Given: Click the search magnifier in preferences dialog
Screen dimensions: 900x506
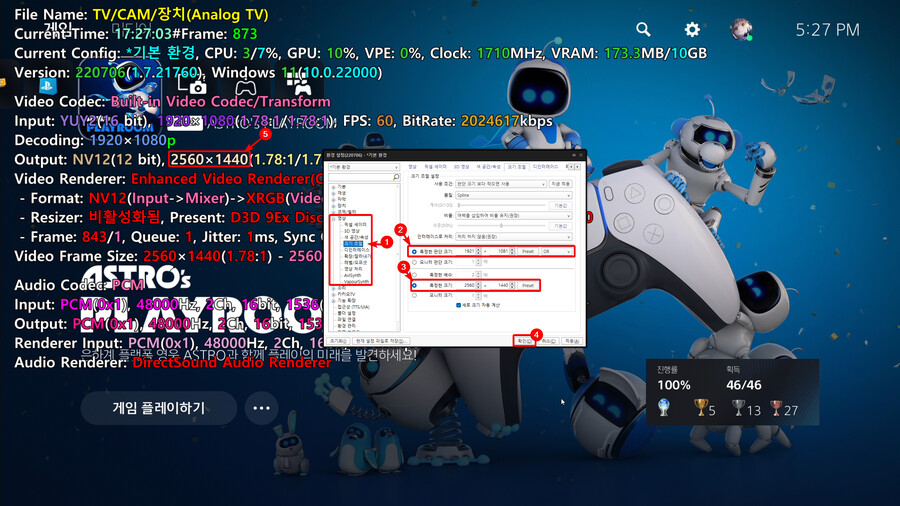Looking at the screenshot, I should tap(396, 177).
